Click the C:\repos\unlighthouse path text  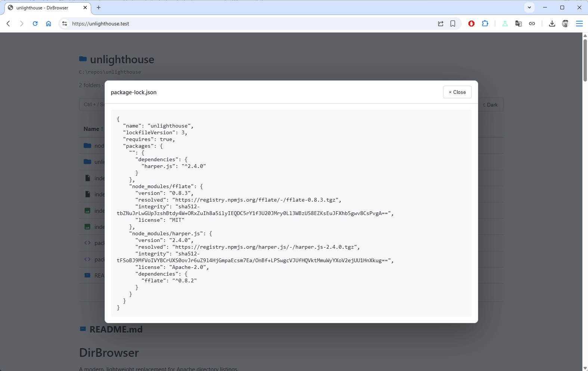pyautogui.click(x=110, y=72)
